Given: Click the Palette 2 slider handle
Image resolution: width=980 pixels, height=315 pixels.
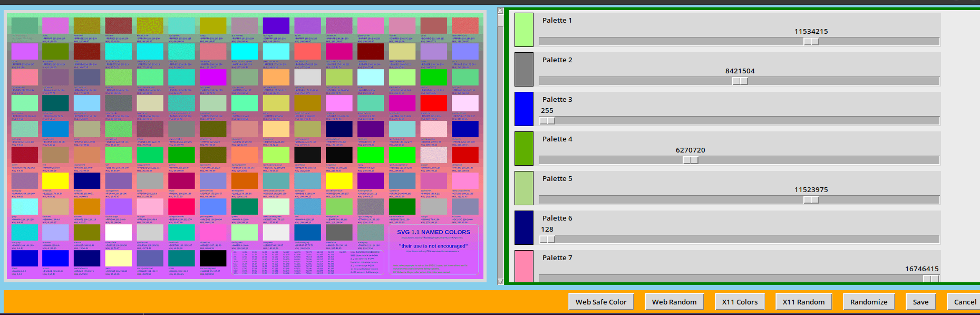Looking at the screenshot, I should 740,81.
